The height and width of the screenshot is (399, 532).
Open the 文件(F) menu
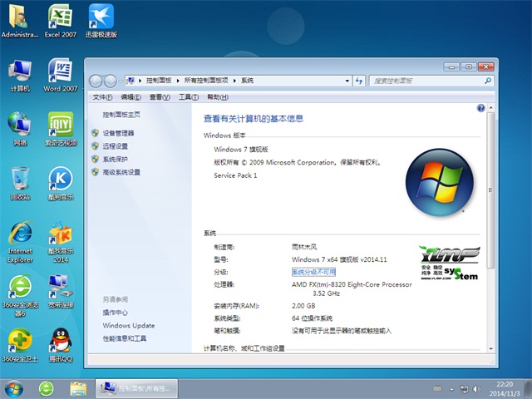pos(102,97)
